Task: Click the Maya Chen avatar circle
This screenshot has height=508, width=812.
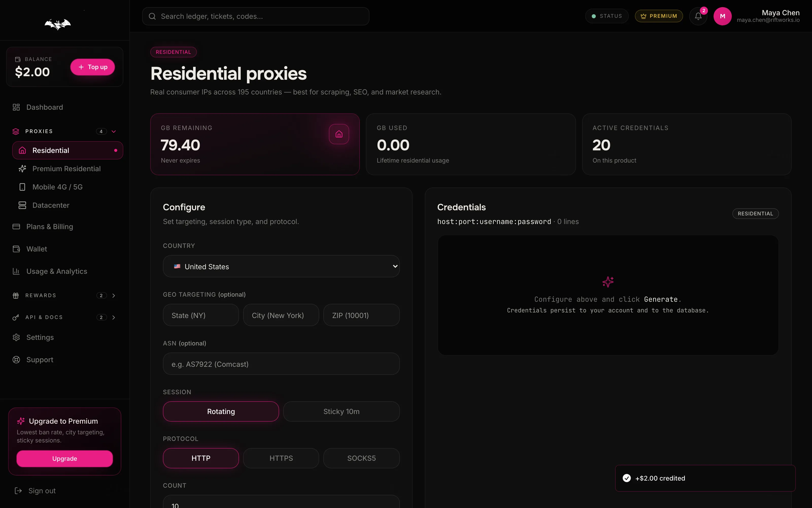Action: tap(722, 16)
